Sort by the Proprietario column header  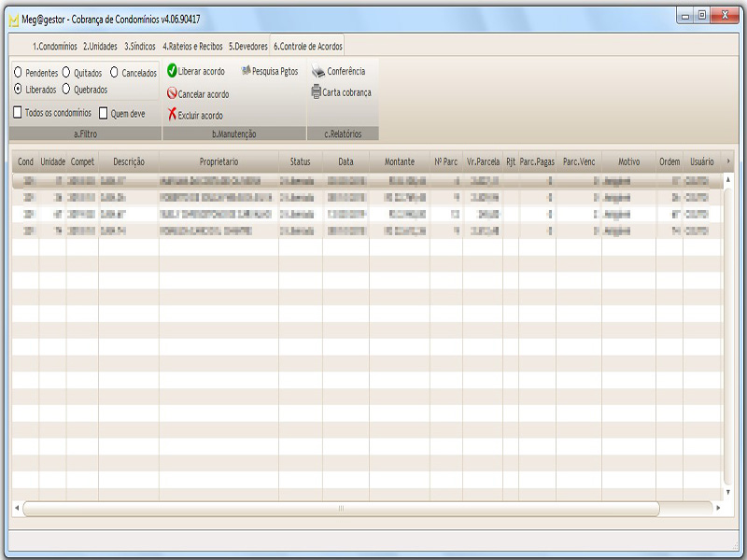point(218,161)
